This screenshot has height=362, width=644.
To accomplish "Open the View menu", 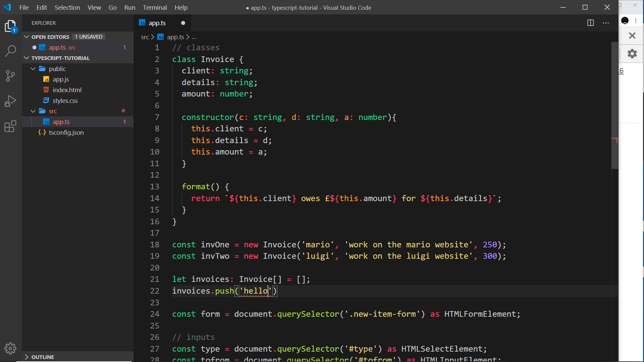I will [x=94, y=7].
